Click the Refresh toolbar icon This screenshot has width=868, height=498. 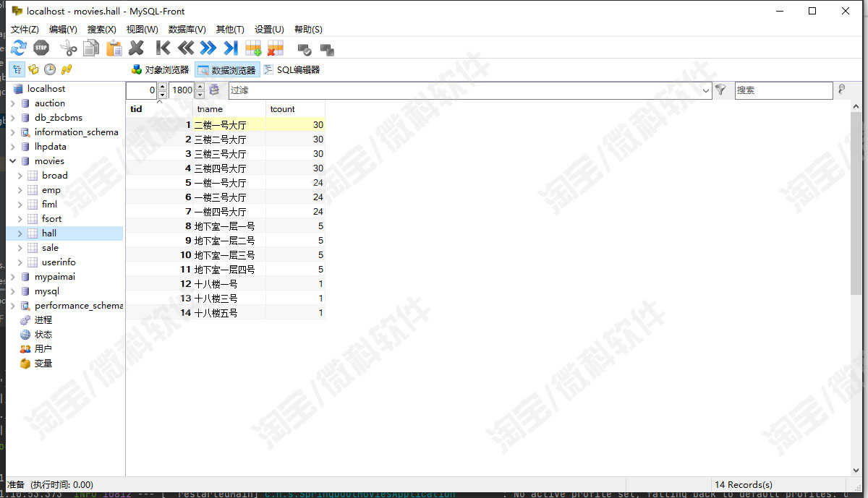pos(18,48)
